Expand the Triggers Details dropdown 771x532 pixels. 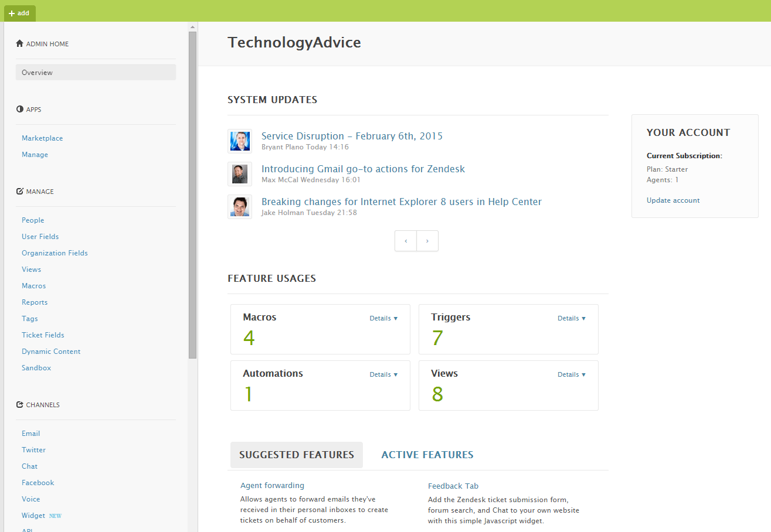pyautogui.click(x=571, y=318)
